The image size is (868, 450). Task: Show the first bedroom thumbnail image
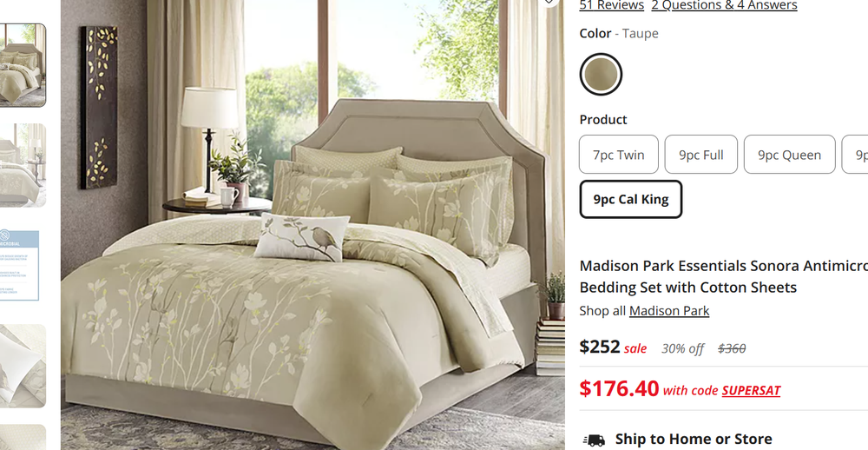[x=23, y=65]
